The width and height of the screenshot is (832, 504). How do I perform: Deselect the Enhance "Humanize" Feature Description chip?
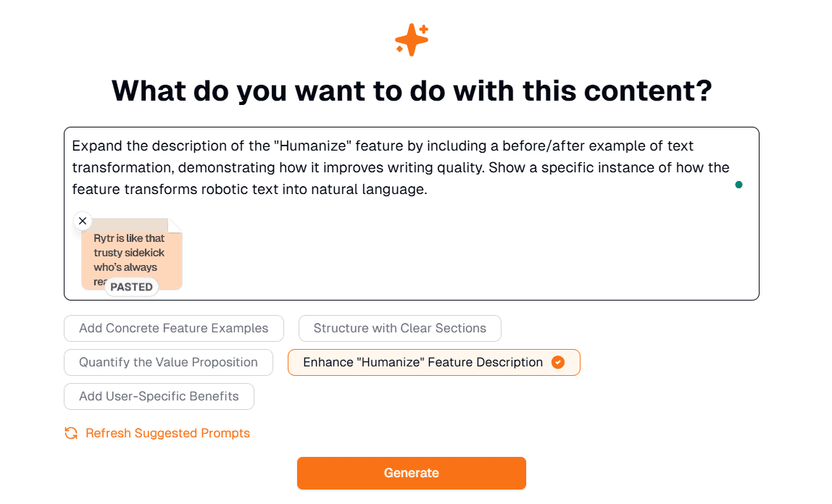click(434, 363)
